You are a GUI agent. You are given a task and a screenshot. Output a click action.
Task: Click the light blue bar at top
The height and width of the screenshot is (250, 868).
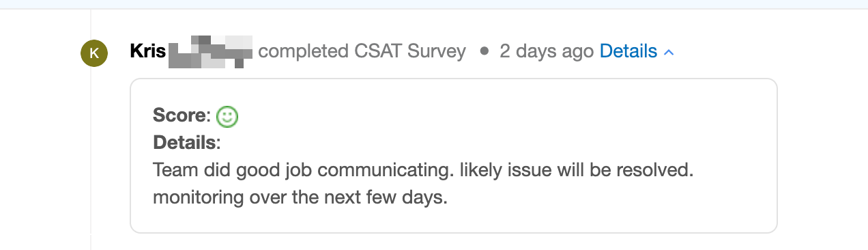click(434, 4)
